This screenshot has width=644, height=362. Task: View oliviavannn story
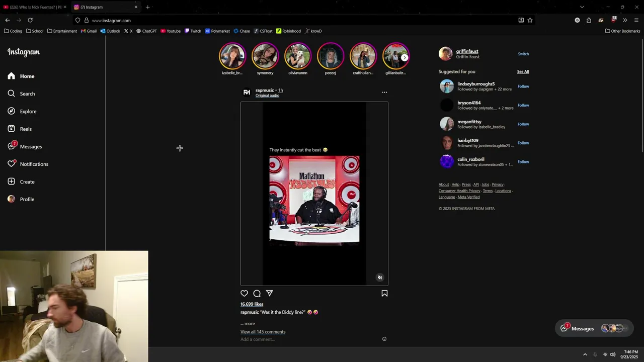[298, 59]
